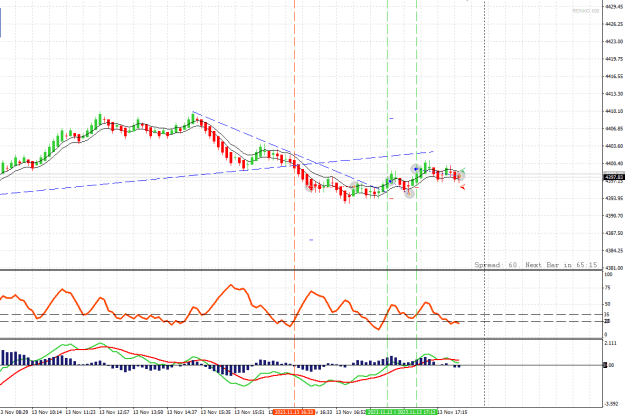Click the 50 level label of oscillator pane
Viewport: 625px width, 415px height.
pyautogui.click(x=608, y=304)
